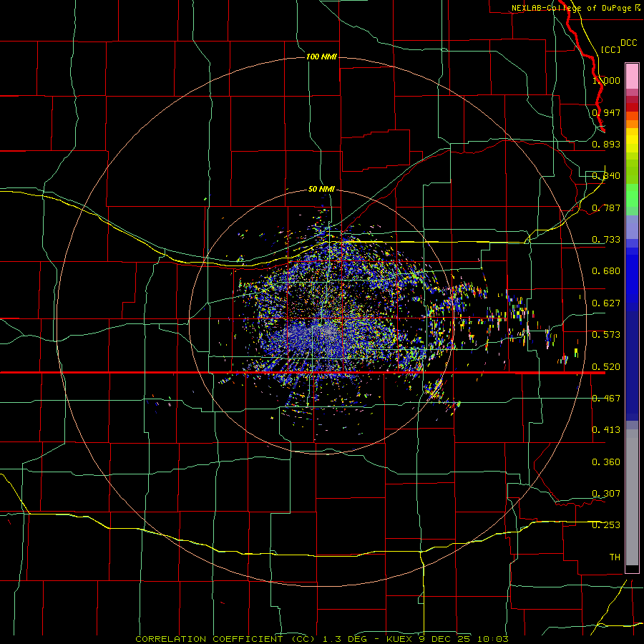Select the 0.253 scale label
The width and height of the screenshot is (644, 644).
point(606,525)
